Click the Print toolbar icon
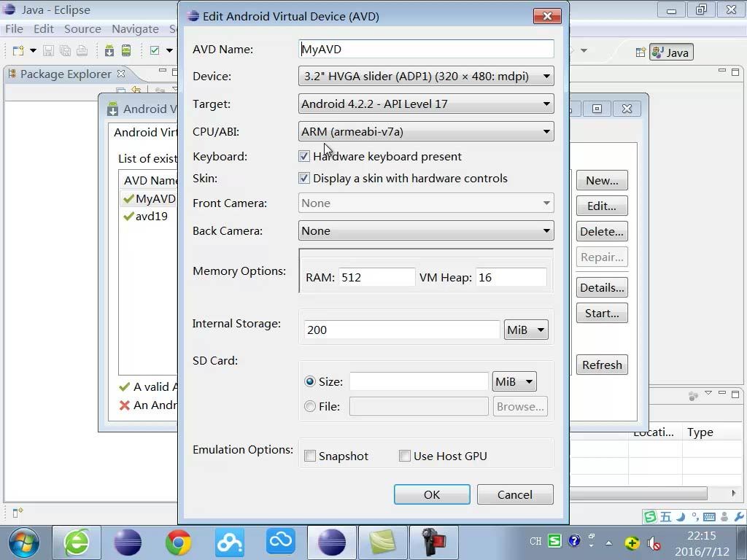Image resolution: width=747 pixels, height=560 pixels. [82, 50]
